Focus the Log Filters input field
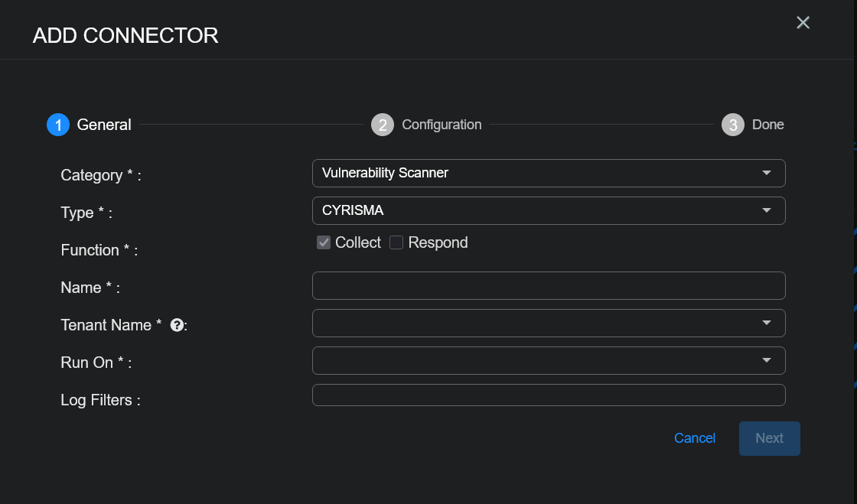857x504 pixels. (x=549, y=395)
